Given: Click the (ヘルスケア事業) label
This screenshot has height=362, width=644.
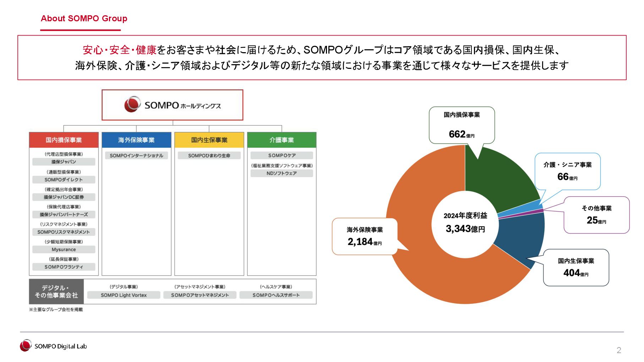Looking at the screenshot, I should [x=276, y=287].
